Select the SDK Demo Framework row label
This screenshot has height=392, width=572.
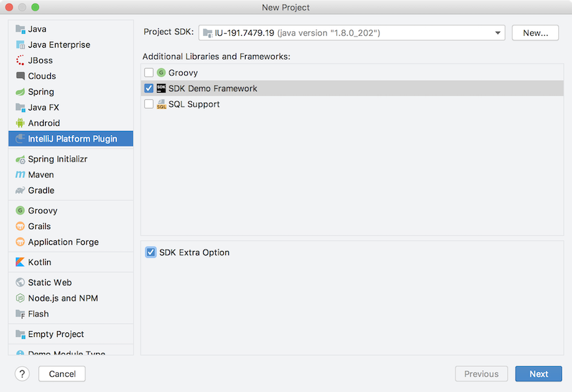[213, 88]
